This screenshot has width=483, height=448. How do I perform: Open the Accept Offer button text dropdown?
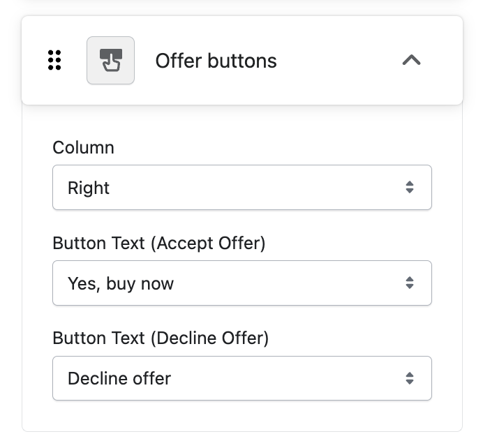[241, 283]
